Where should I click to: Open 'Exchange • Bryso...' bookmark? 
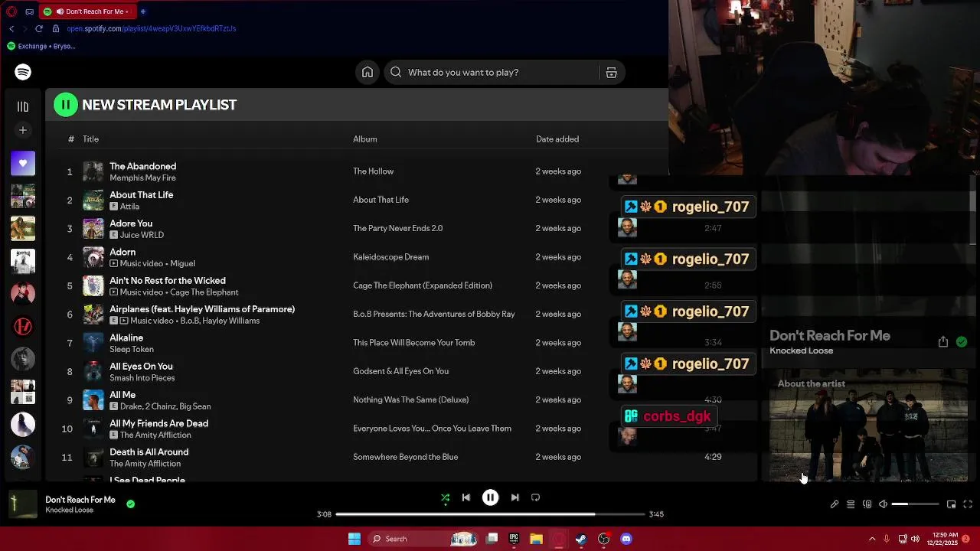click(x=41, y=46)
